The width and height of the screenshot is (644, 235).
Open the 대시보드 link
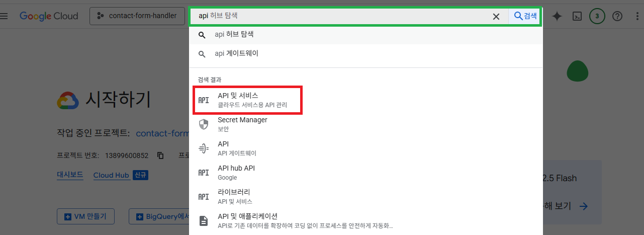(70, 175)
